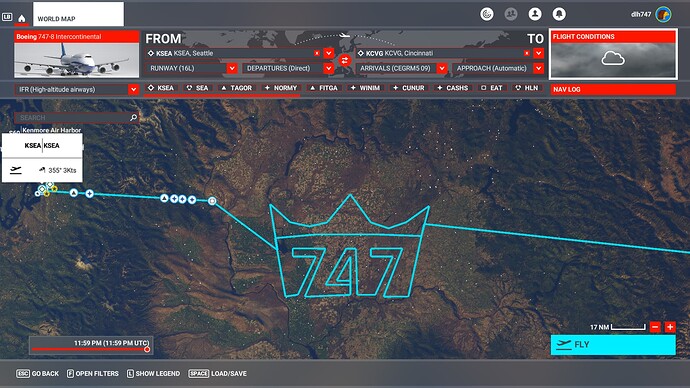Click the triangle waypoint marker near Seattle

click(74, 193)
